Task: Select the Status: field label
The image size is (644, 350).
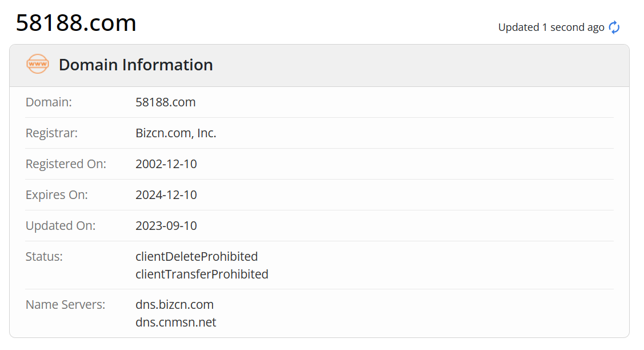Action: pyautogui.click(x=44, y=256)
